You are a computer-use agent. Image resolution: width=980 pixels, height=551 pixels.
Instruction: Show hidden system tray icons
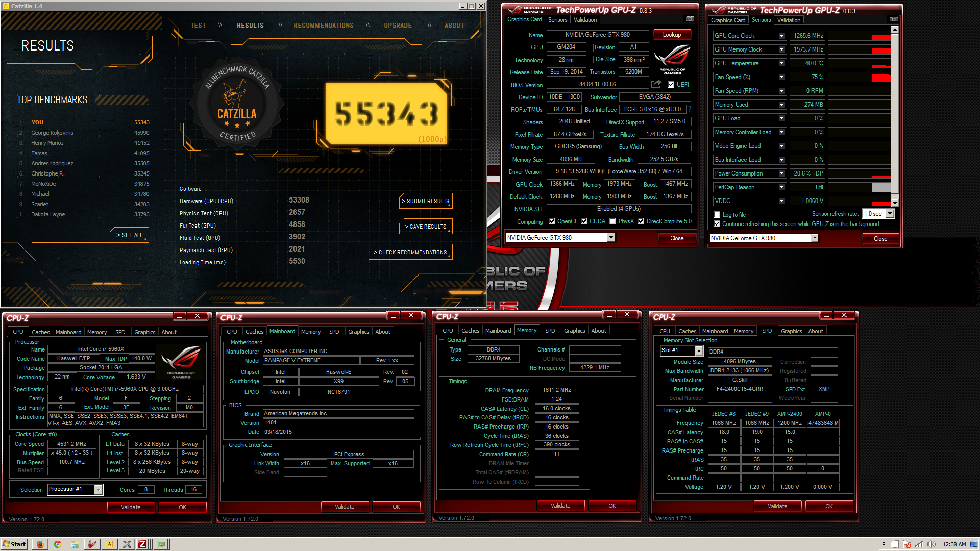tap(884, 544)
